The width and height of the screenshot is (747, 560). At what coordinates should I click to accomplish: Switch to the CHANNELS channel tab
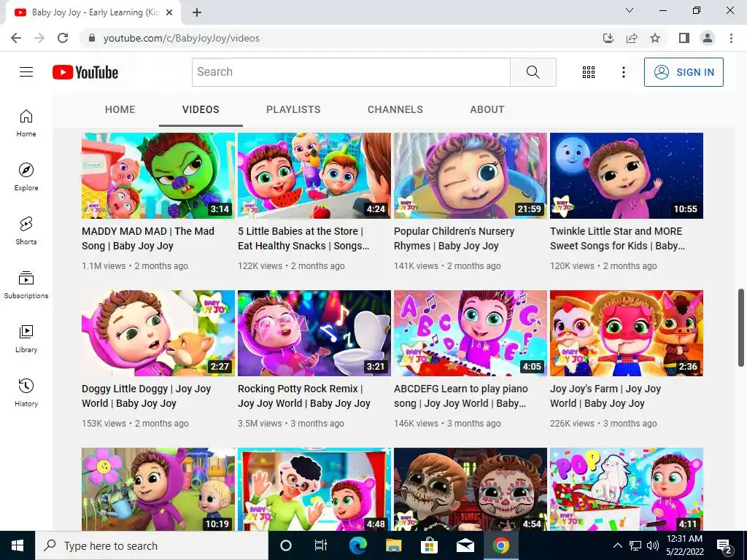(395, 109)
